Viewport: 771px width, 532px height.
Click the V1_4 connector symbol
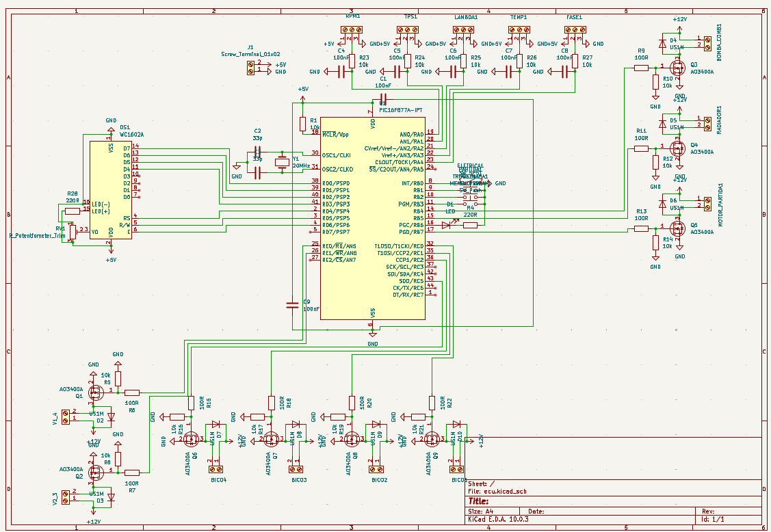click(66, 417)
